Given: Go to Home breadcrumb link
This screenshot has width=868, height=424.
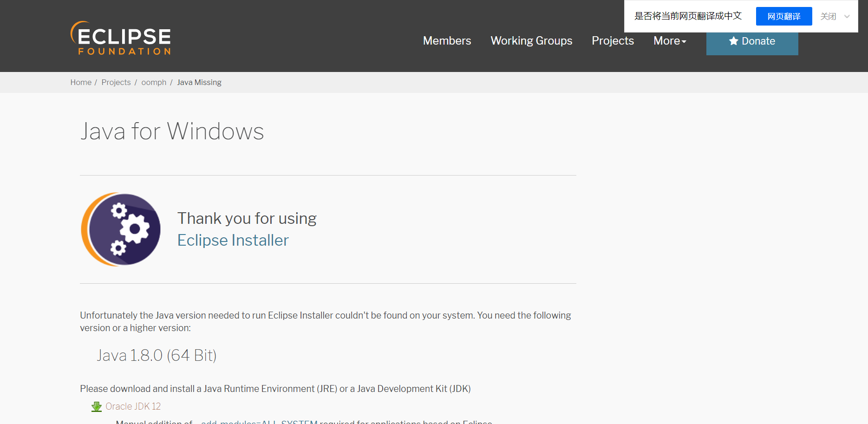Looking at the screenshot, I should point(81,82).
